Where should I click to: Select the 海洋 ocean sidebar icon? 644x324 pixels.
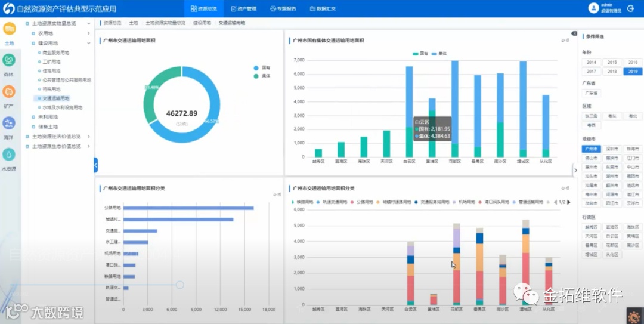[x=9, y=122]
